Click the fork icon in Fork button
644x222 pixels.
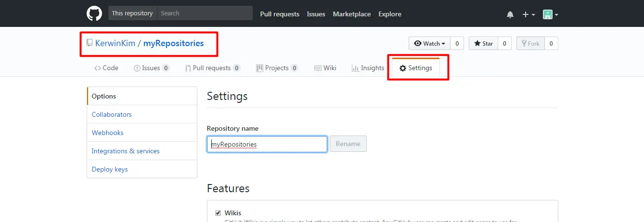coord(524,43)
